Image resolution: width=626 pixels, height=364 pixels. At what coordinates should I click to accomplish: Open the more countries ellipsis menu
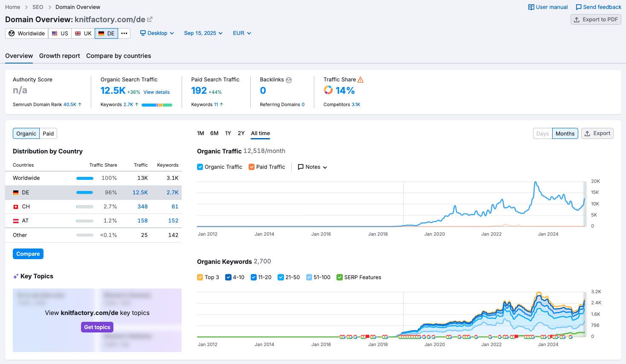tap(124, 33)
